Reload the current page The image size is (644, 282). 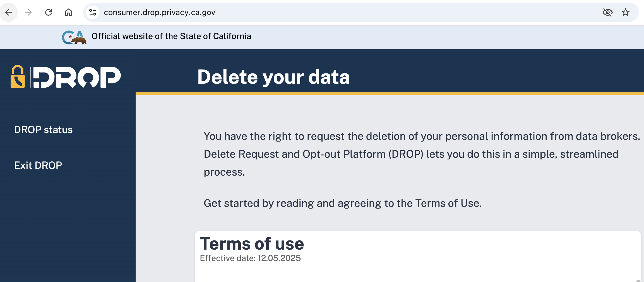(49, 12)
